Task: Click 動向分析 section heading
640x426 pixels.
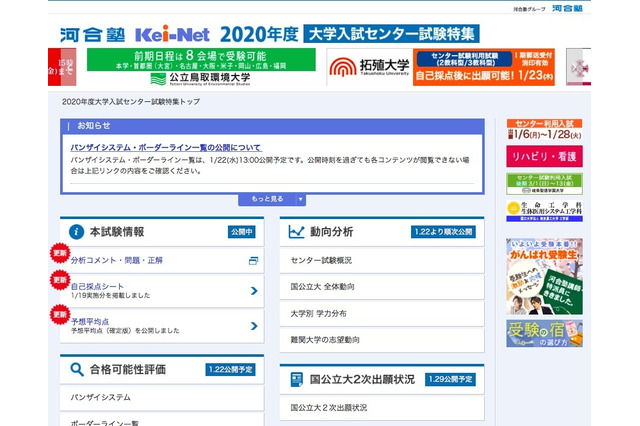Action: click(x=331, y=232)
